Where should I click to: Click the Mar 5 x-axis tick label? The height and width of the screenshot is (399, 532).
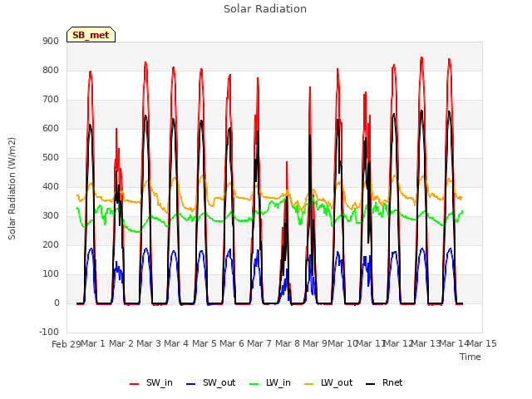pos(204,343)
